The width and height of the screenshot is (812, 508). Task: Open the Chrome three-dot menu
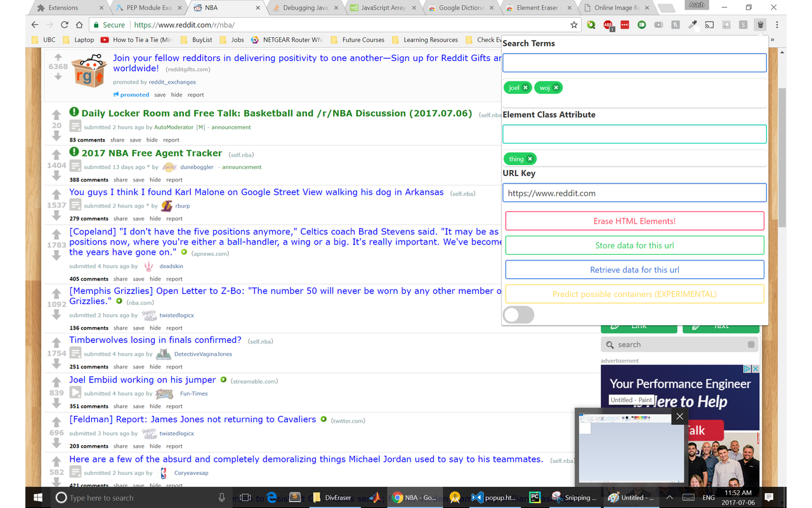[x=777, y=25]
